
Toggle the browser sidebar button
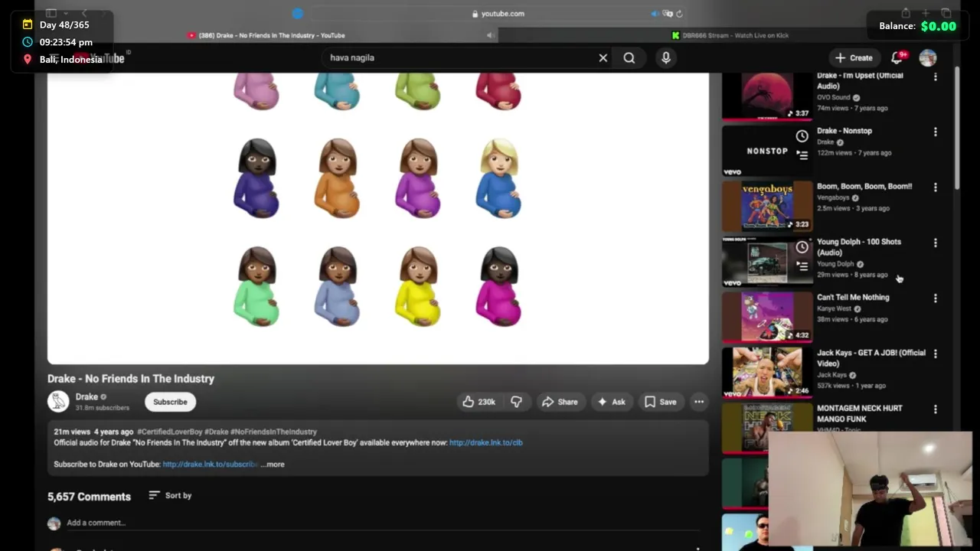(51, 13)
